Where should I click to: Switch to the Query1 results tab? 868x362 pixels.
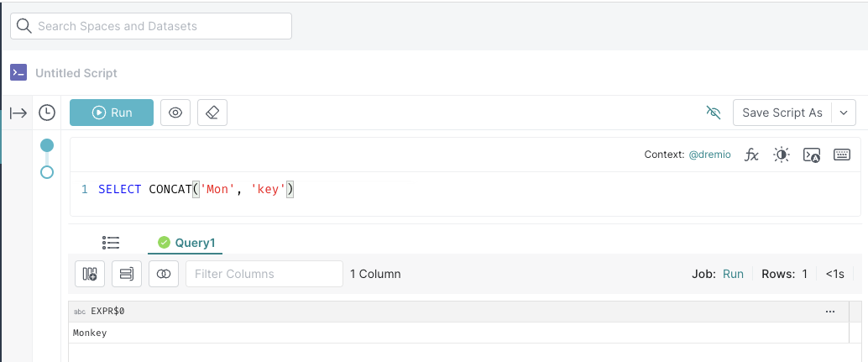tap(186, 243)
